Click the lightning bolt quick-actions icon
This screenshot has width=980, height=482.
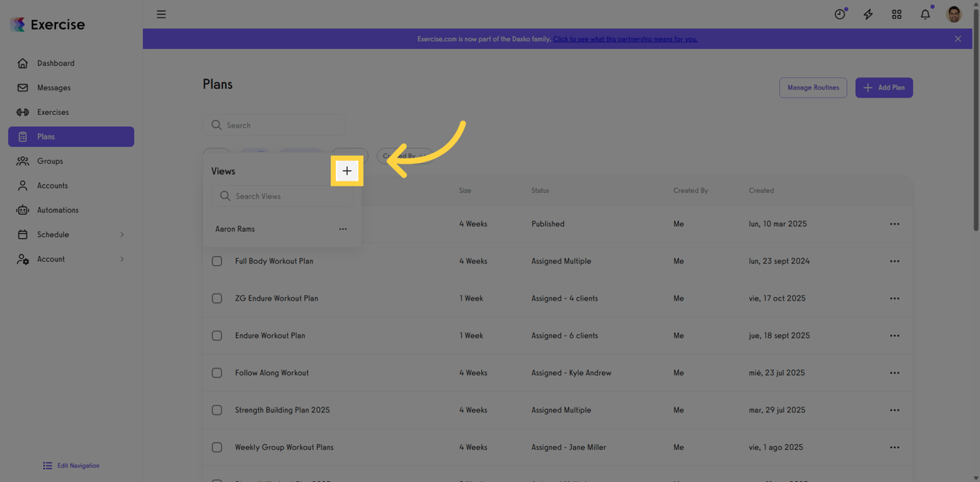(x=868, y=14)
